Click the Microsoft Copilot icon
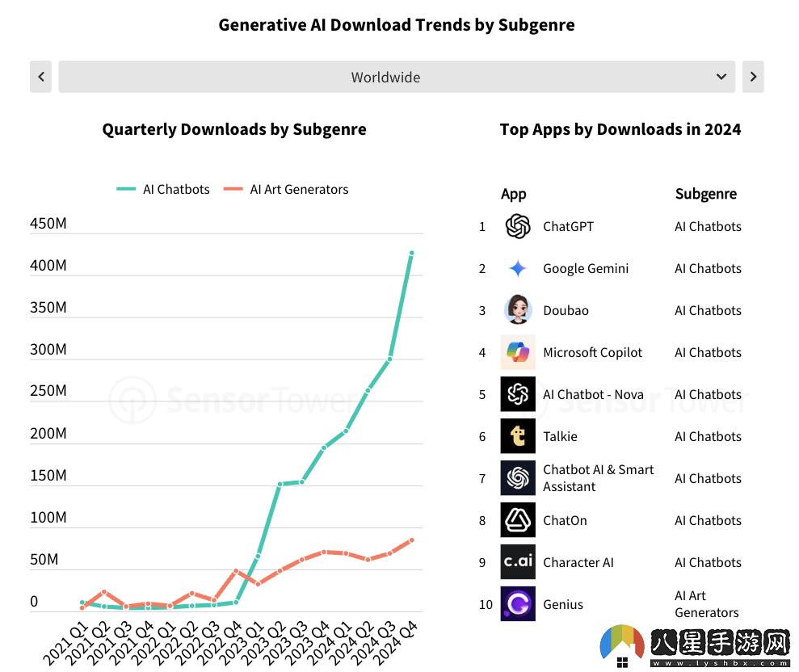 tap(518, 352)
